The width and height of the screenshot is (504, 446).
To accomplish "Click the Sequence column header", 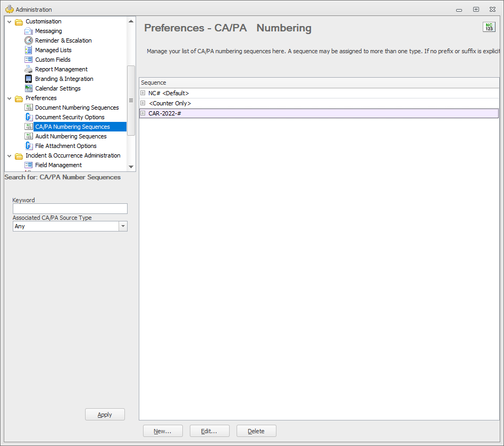I will [x=319, y=82].
